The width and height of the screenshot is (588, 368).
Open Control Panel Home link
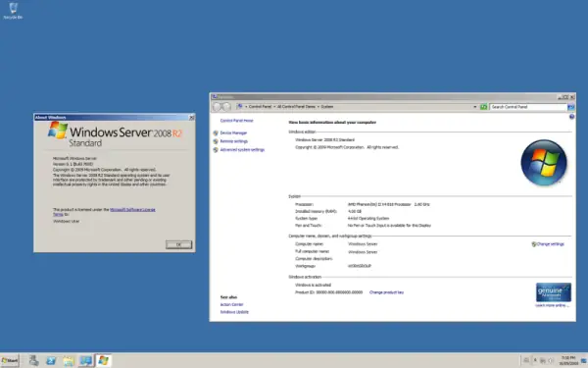[236, 121]
